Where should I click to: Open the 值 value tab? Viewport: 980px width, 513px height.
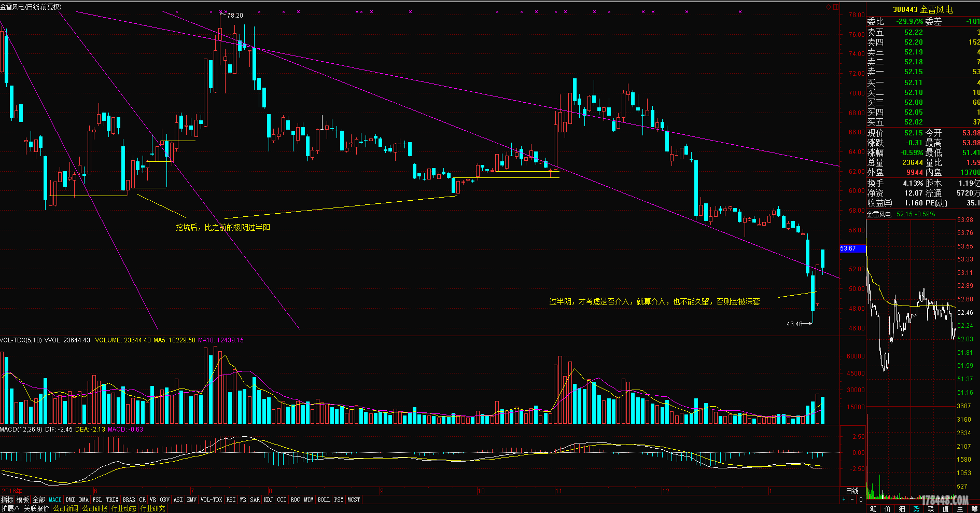pyautogui.click(x=946, y=509)
